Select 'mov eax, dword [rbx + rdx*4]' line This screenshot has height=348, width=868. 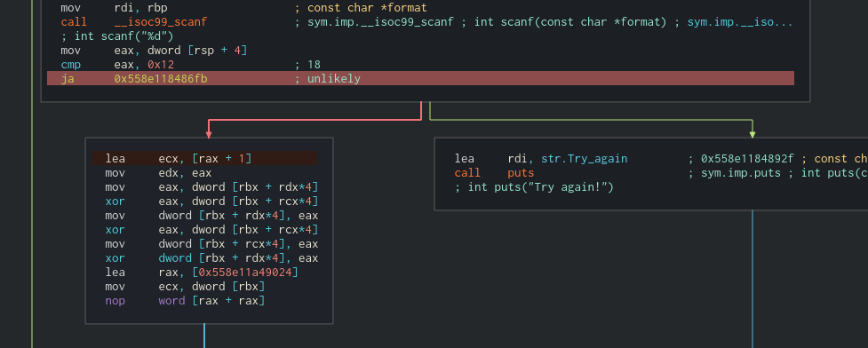pyautogui.click(x=211, y=187)
